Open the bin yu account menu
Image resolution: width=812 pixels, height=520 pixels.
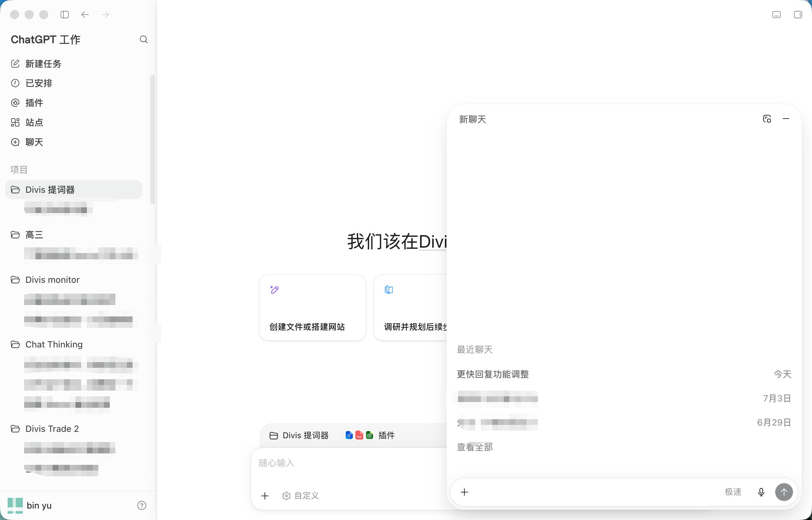(30, 505)
